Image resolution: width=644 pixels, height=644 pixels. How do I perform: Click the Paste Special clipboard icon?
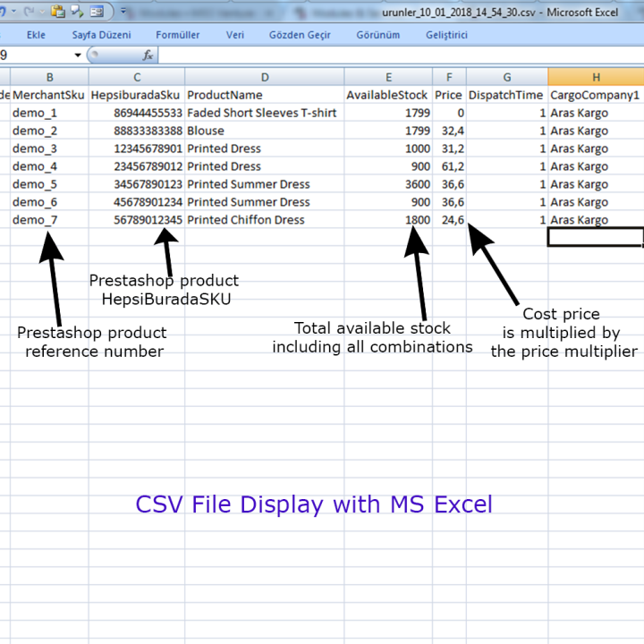[58, 12]
